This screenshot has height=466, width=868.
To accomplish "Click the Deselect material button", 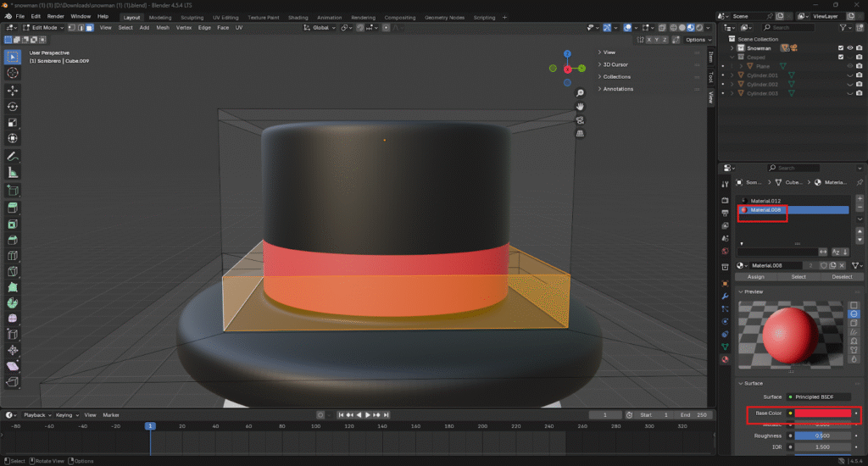I will [x=841, y=276].
